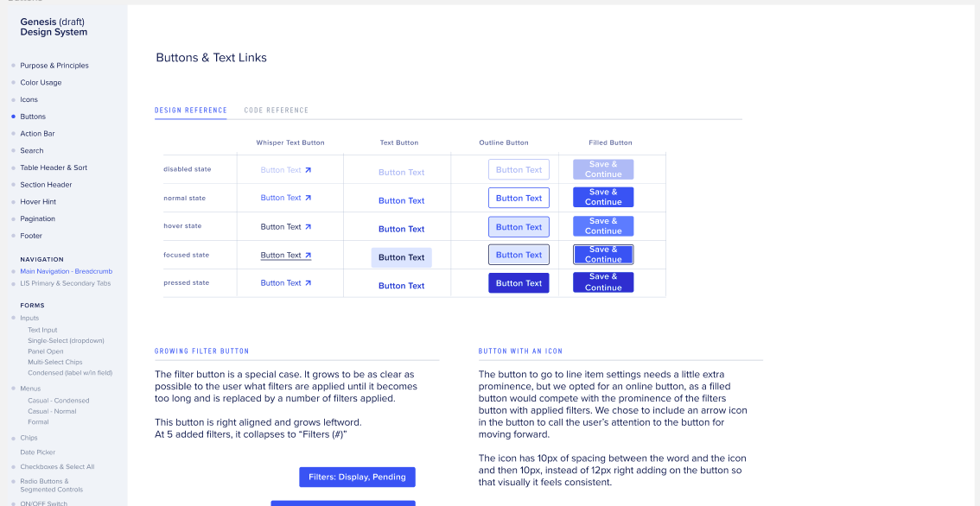This screenshot has width=980, height=506.
Task: Go to Checkboxes & Select All page
Action: click(x=57, y=467)
